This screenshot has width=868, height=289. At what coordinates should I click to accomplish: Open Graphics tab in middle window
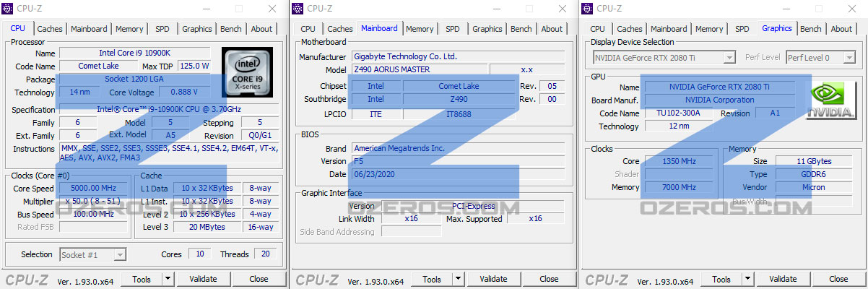487,29
